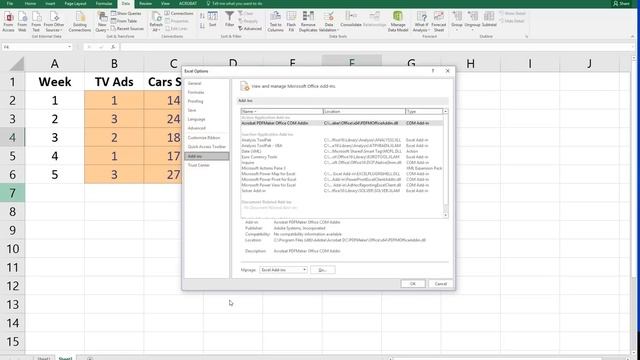This screenshot has height=360, width=640.
Task: Click the Go button next to Manage
Action: click(x=322, y=270)
